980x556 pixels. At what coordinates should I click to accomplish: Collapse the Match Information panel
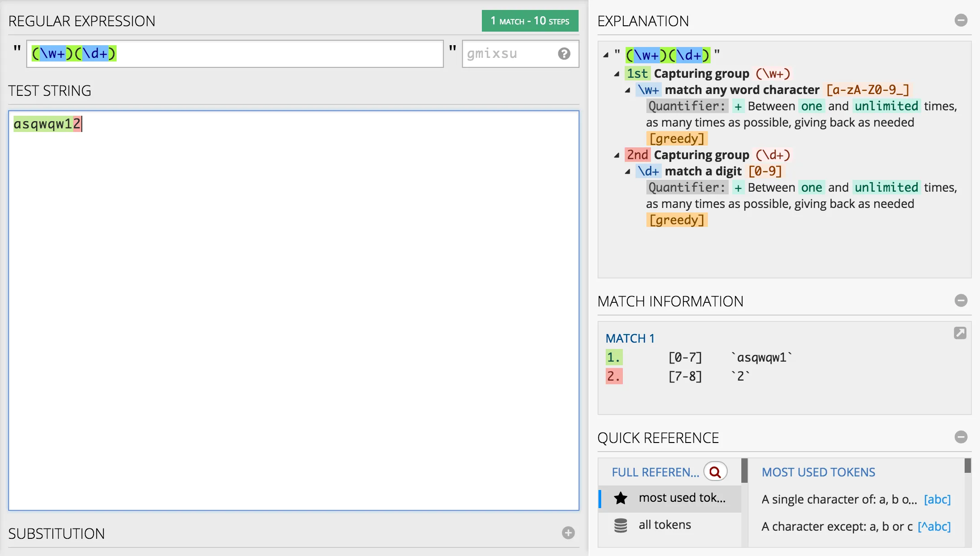[x=961, y=301]
